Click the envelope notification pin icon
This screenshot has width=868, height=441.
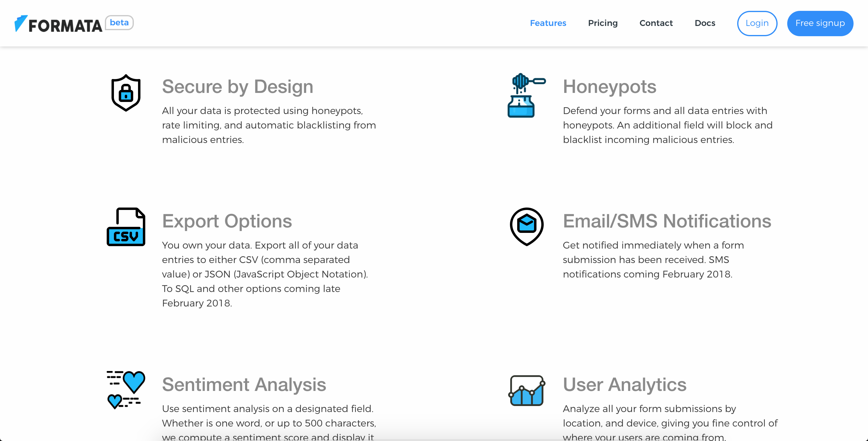click(526, 226)
